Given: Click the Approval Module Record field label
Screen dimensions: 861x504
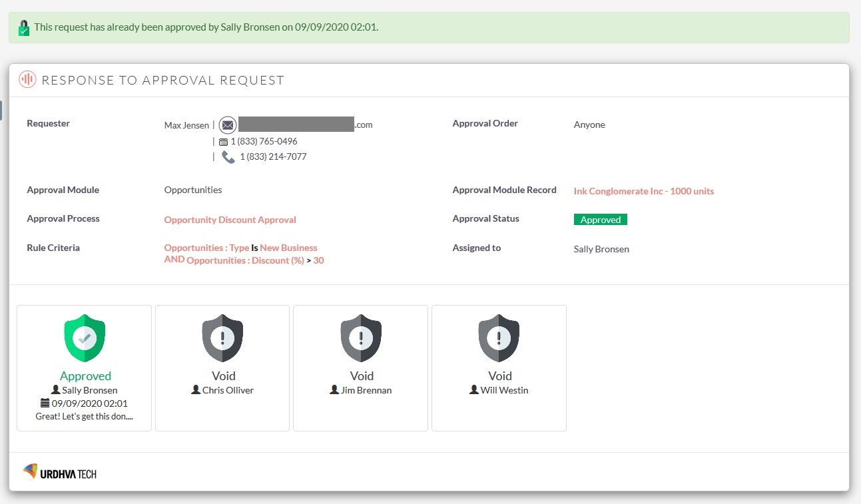Looking at the screenshot, I should coord(504,190).
